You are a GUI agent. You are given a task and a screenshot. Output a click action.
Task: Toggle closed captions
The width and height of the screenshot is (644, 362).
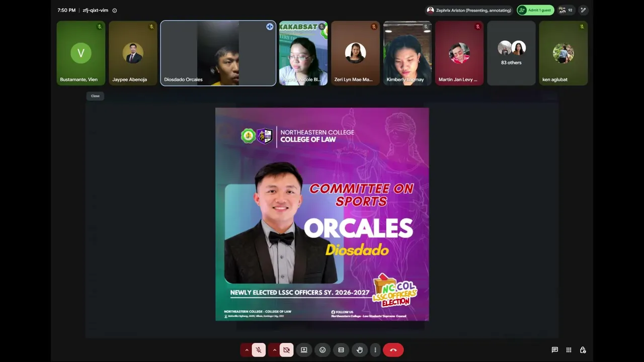click(x=341, y=350)
